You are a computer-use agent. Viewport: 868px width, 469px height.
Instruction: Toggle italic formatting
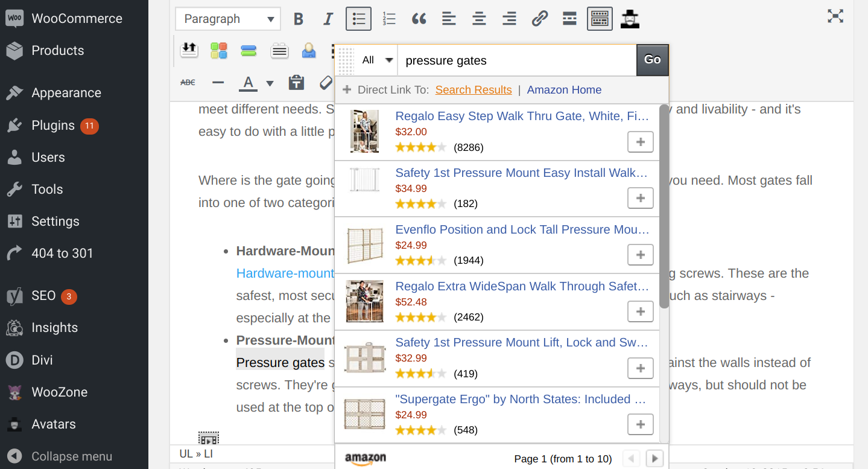click(x=328, y=19)
